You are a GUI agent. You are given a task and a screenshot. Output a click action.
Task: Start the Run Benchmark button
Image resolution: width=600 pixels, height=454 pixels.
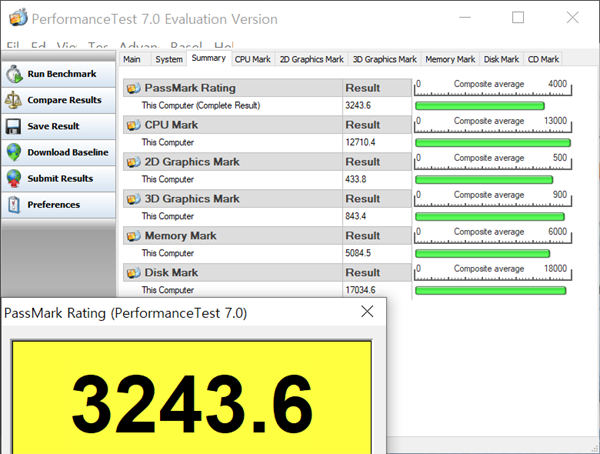point(58,74)
